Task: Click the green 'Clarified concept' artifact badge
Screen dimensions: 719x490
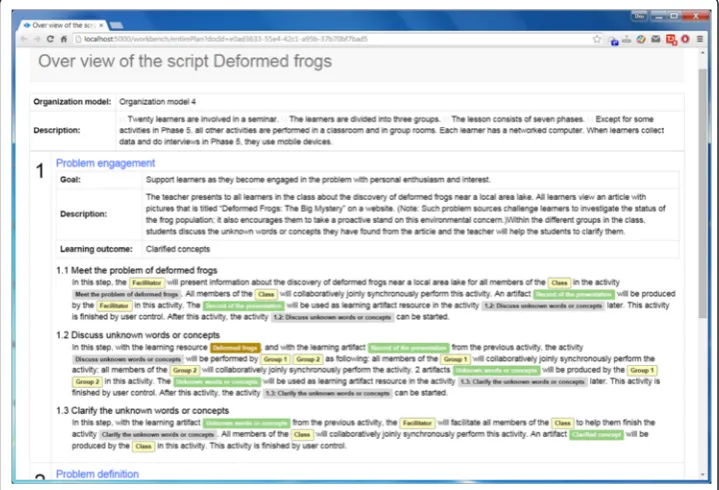Action: [x=597, y=435]
